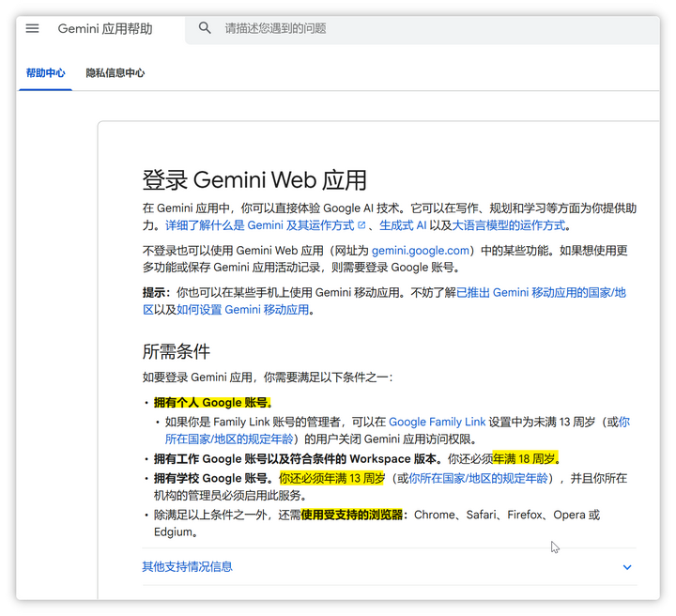Image resolution: width=676 pixels, height=616 pixels.
Task: Open 详细了解什么是 Gemini 及其运作方式 link
Action: (x=259, y=225)
